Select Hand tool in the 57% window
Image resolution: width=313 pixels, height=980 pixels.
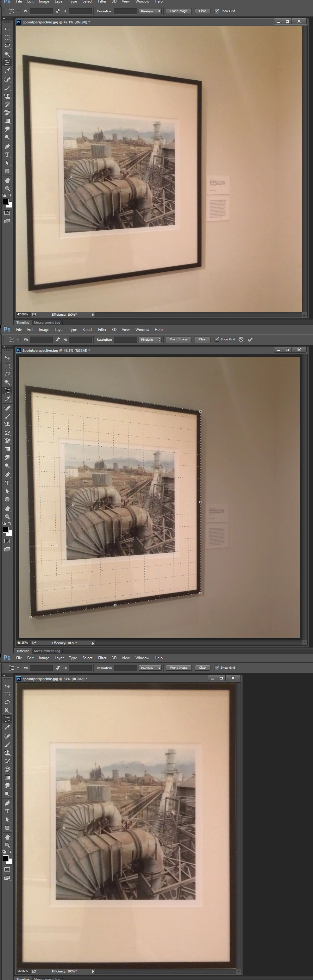7,837
